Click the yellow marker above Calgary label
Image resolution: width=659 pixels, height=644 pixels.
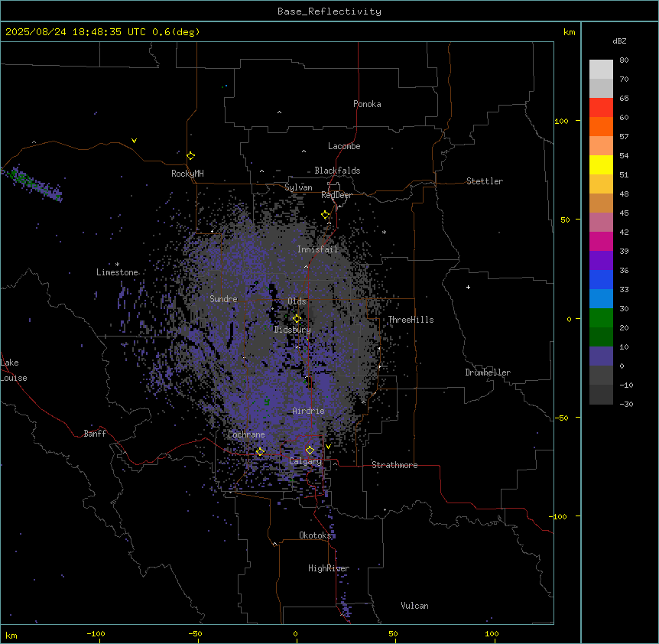pyautogui.click(x=310, y=450)
